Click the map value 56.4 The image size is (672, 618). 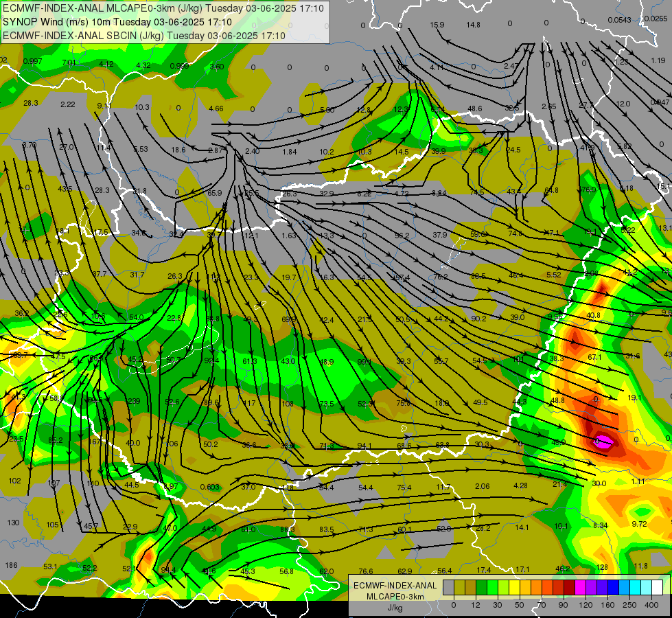coord(445,571)
